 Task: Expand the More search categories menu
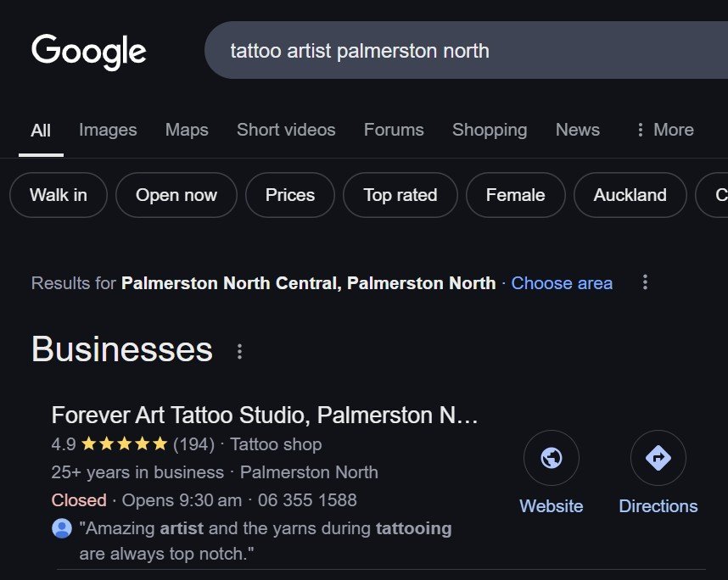click(664, 130)
